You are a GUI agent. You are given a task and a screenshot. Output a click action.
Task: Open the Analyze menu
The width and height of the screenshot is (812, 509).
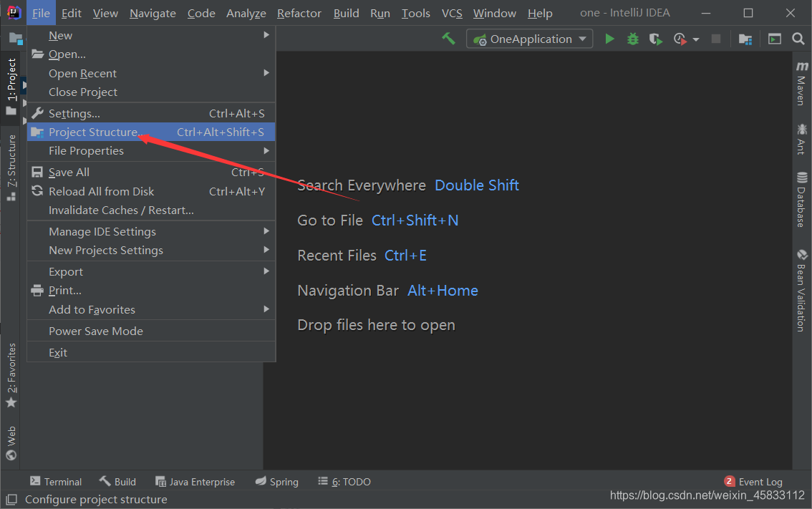246,13
